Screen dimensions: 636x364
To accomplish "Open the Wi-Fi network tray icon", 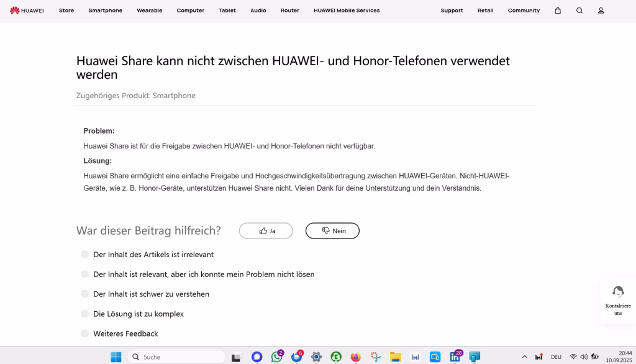I will [x=573, y=357].
